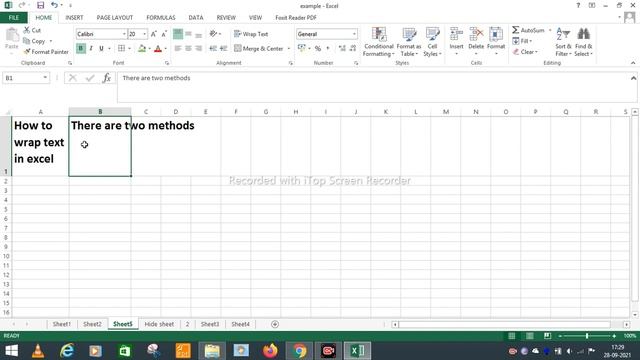
Task: Open the font size dropdown
Action: (x=144, y=34)
